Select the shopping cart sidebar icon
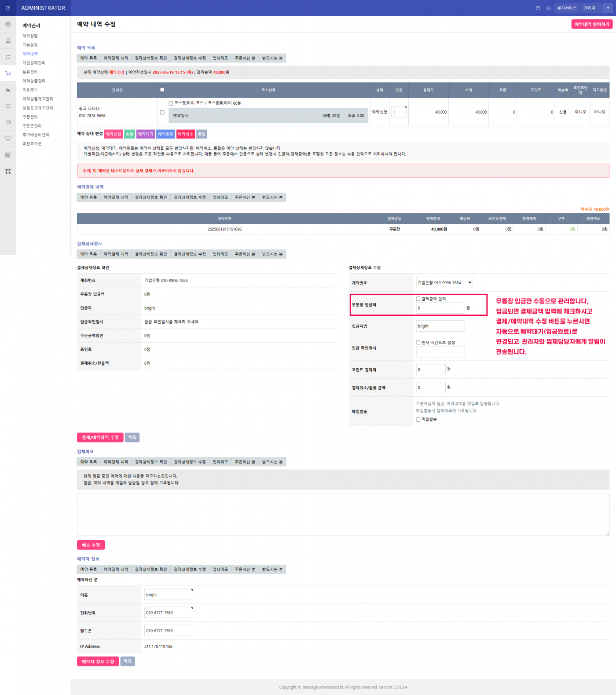 click(8, 73)
